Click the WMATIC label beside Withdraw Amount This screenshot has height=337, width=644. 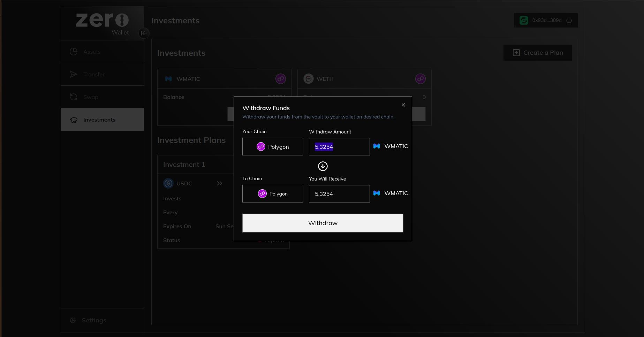click(x=396, y=146)
